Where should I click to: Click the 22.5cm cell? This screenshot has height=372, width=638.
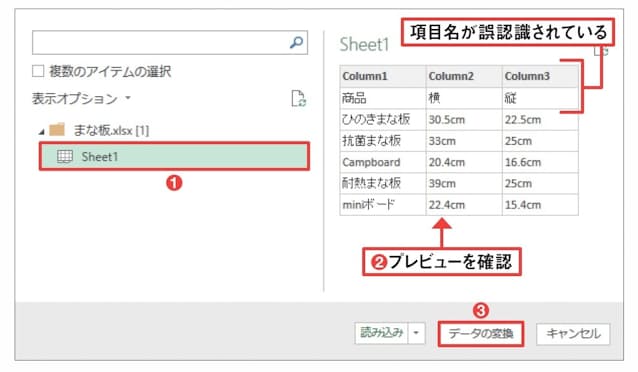point(540,120)
